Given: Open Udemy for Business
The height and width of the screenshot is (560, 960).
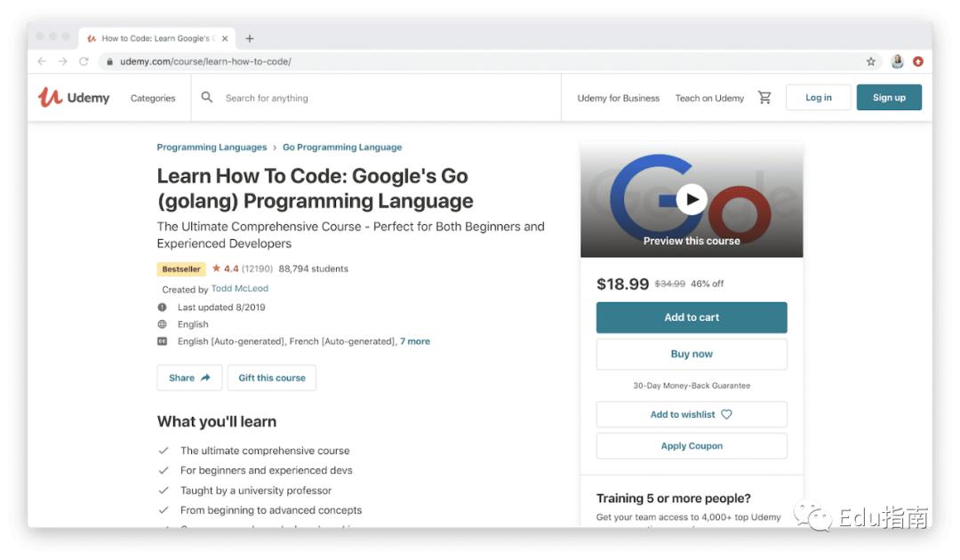Looking at the screenshot, I should pyautogui.click(x=618, y=99).
